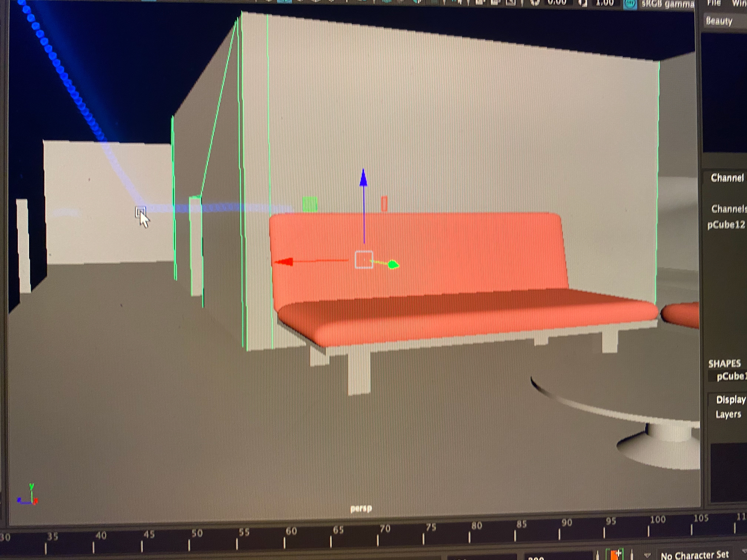Click the small red plane handle of the manipulator
The height and width of the screenshot is (560, 747).
pos(384,204)
